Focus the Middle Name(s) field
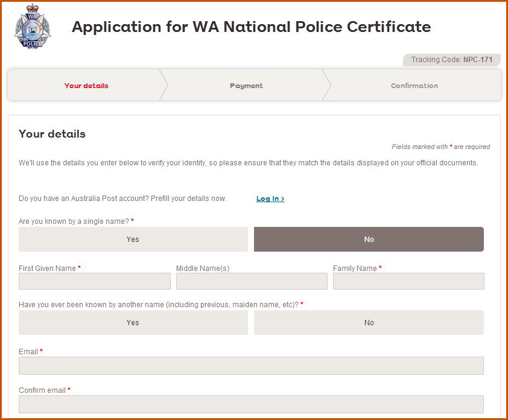 [252, 281]
